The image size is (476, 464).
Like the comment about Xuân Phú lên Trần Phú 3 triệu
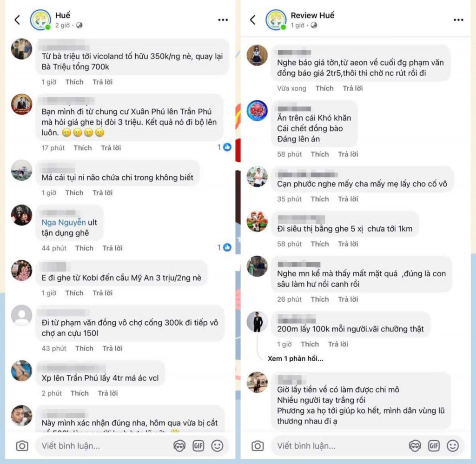coord(83,148)
